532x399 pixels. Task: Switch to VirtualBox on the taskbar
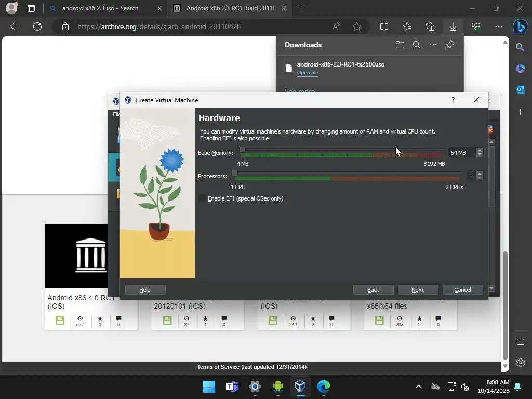300,387
